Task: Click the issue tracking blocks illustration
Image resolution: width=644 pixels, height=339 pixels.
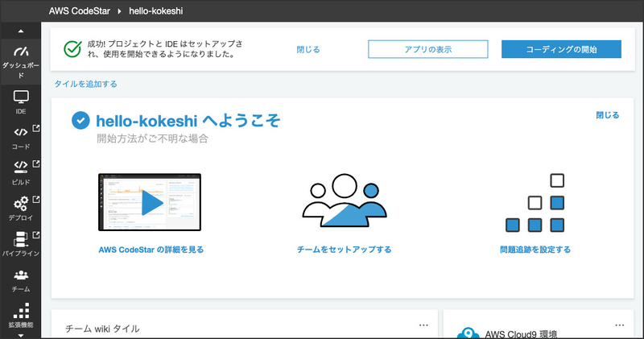Action: (x=535, y=203)
